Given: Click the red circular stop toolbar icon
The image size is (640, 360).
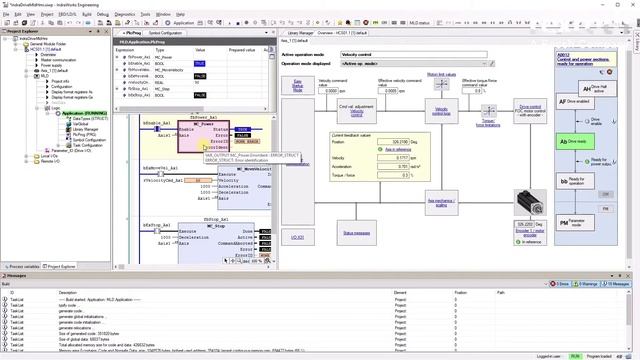Looking at the screenshot, I should tap(366, 23).
